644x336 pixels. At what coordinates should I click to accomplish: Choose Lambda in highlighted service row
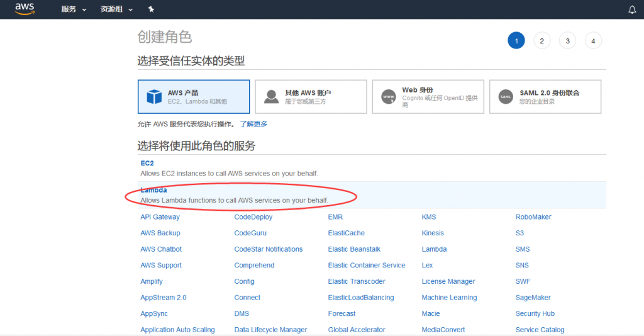point(153,190)
